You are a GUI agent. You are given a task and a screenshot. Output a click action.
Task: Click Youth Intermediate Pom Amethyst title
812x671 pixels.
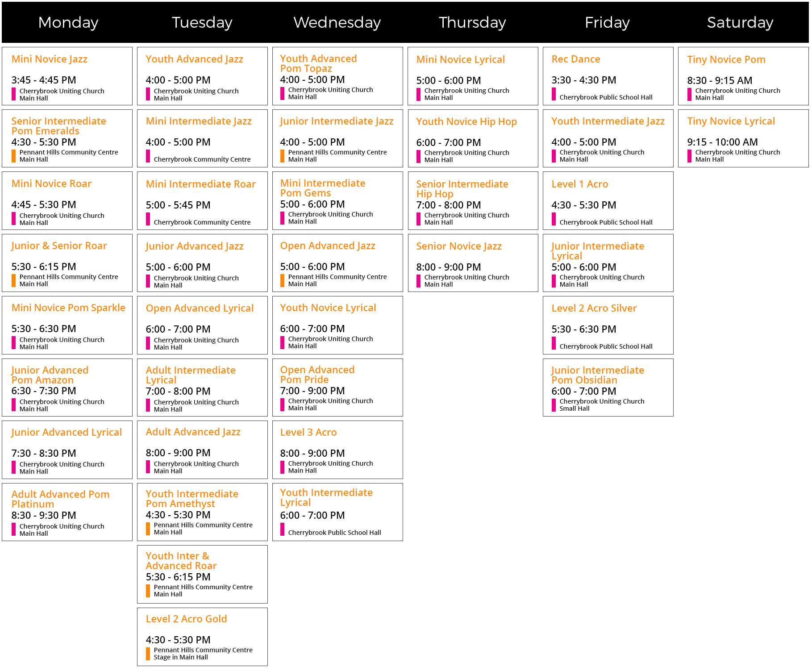pos(192,499)
